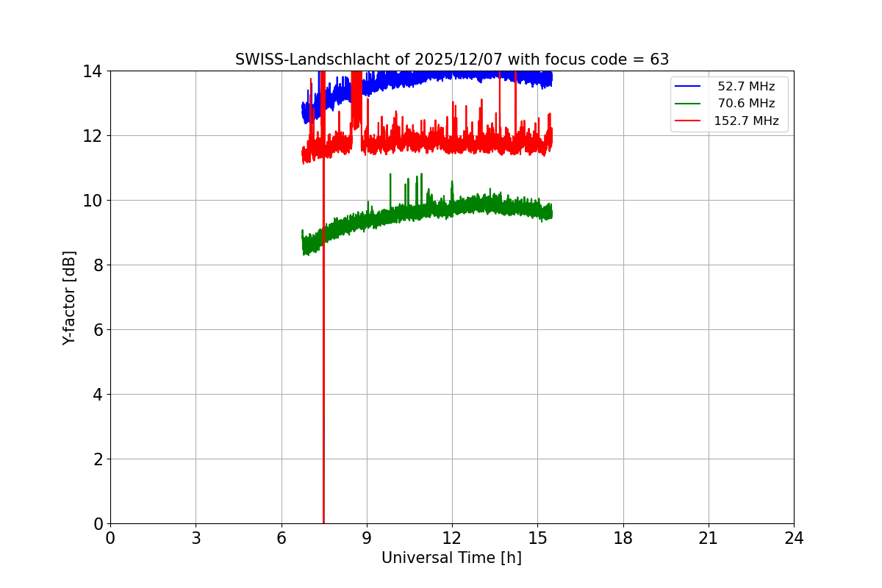Click y-axis tick label 4
Image resolution: width=882 pixels, height=588 pixels.
coord(97,395)
